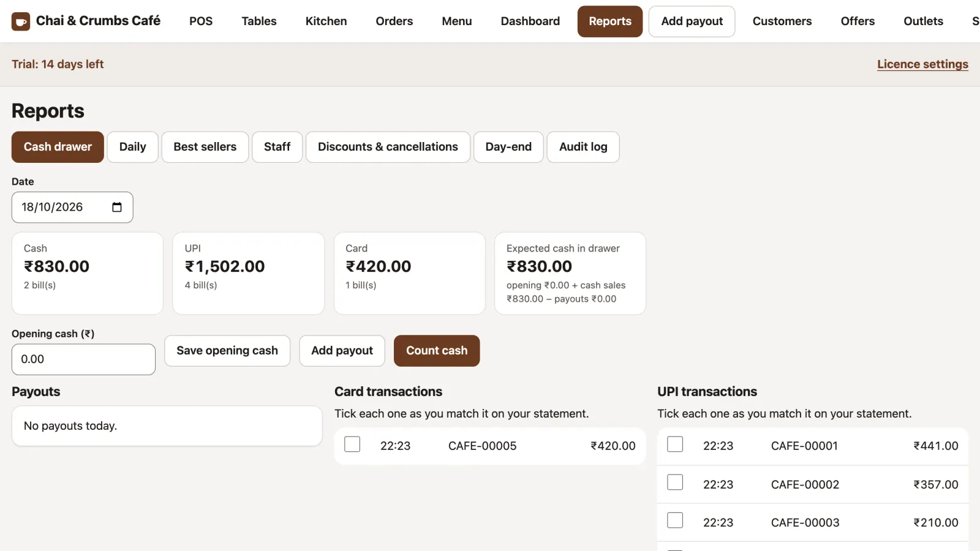The height and width of the screenshot is (551, 980).
Task: Tick the CAFE-00001 UPI transaction checkbox
Action: (x=675, y=444)
